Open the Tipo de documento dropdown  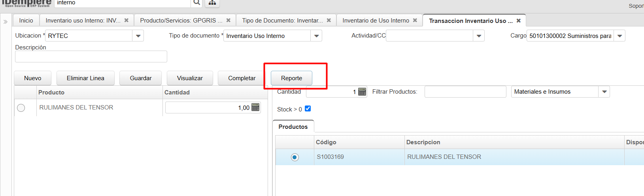316,36
